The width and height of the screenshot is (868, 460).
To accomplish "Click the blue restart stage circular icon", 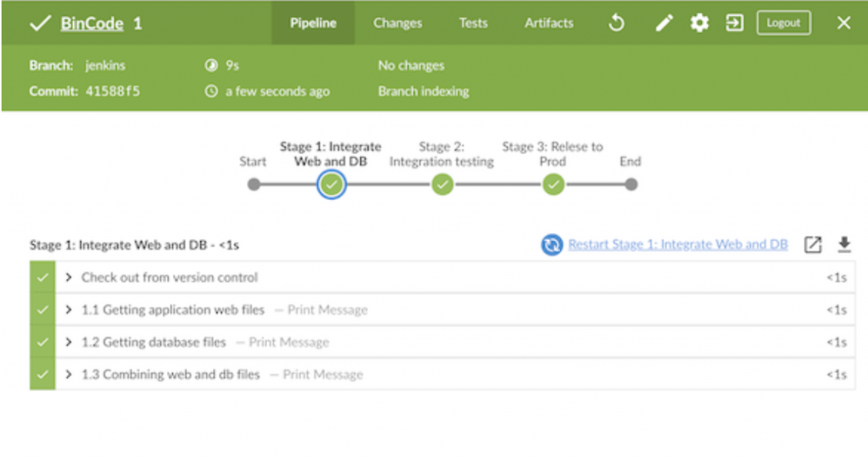I will tap(551, 245).
